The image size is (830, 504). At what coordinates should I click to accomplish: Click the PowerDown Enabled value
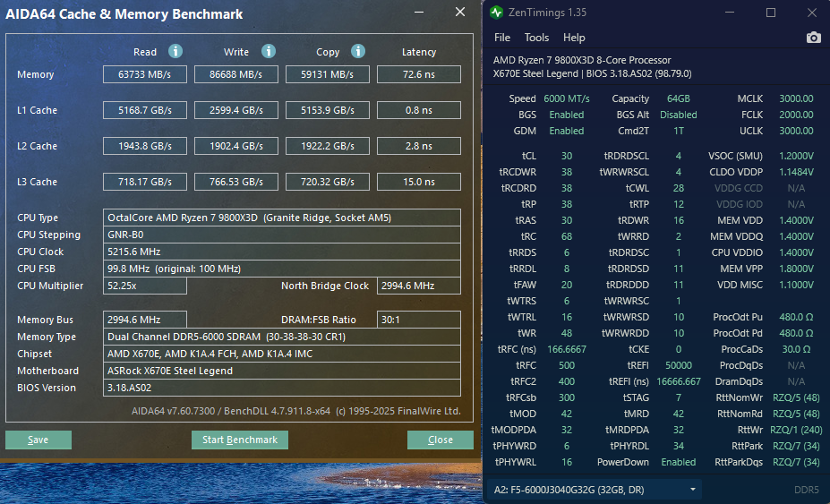click(678, 462)
